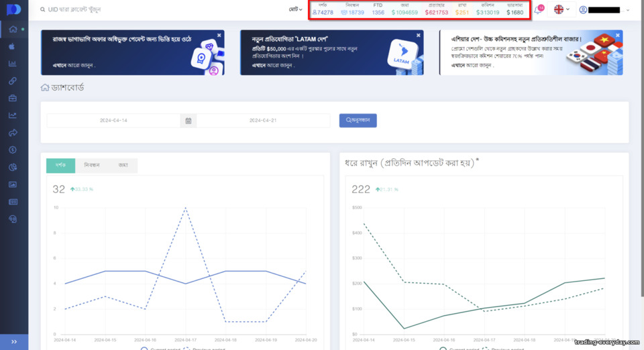Close the LATAM competition banner
This screenshot has height=350, width=644.
[418, 36]
